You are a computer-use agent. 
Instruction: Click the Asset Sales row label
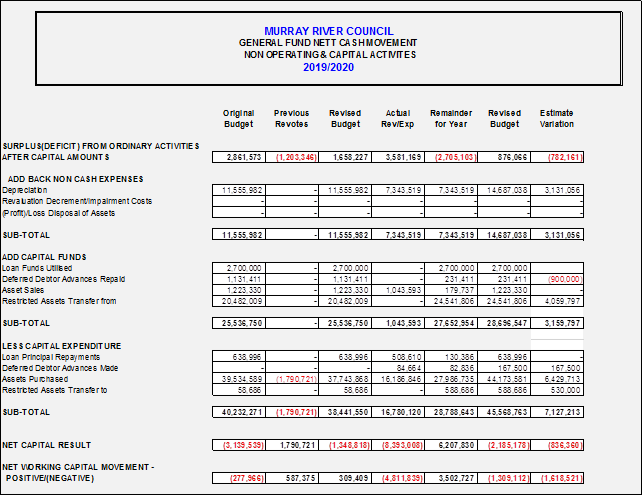tap(23, 290)
